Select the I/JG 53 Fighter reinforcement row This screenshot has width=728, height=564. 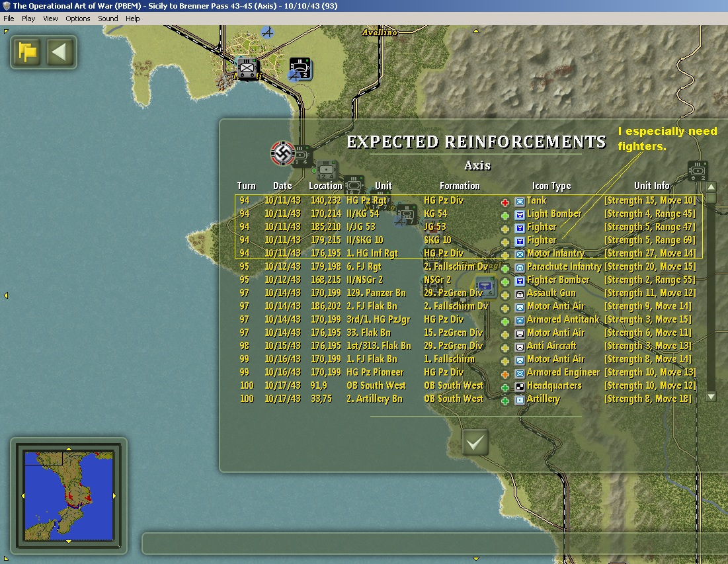pyautogui.click(x=468, y=227)
